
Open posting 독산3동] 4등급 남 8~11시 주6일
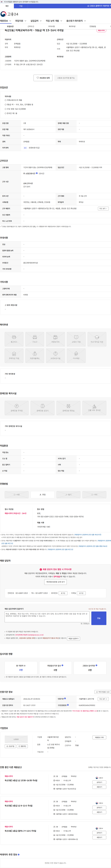click(18, 806)
